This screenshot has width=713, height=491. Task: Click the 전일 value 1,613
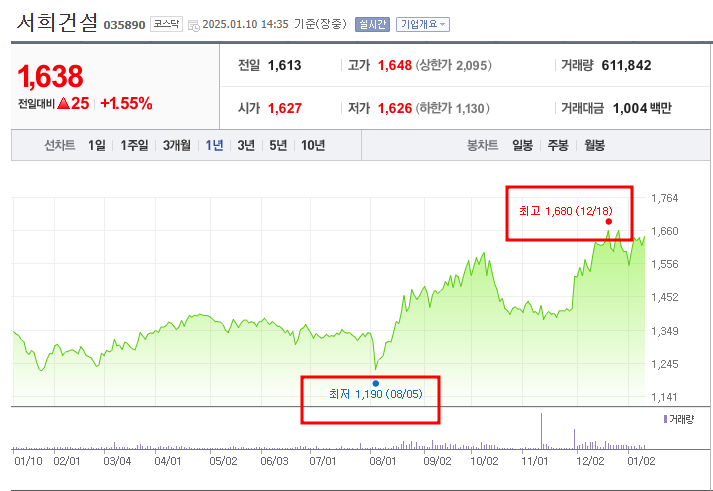click(285, 65)
